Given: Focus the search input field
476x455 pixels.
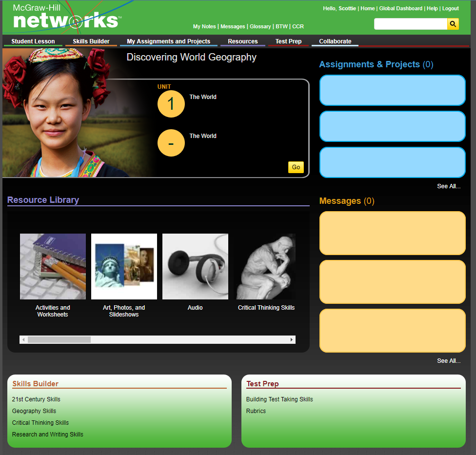Looking at the screenshot, I should pyautogui.click(x=411, y=24).
